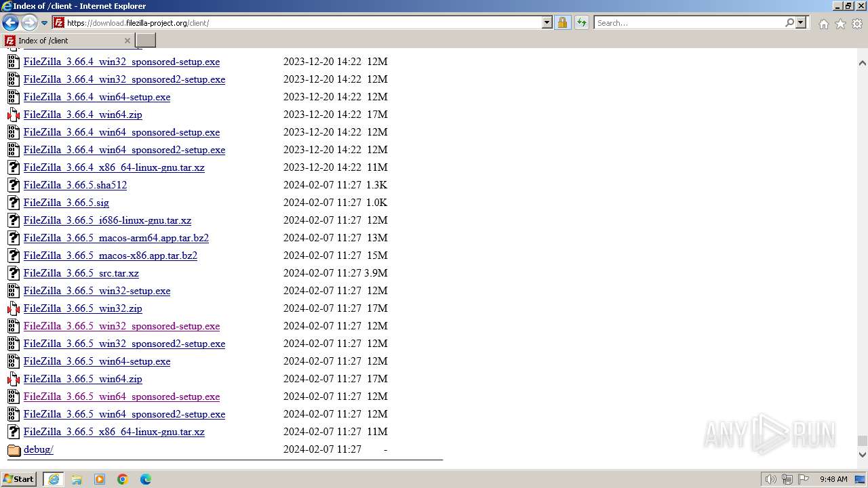Download FileZilla_3.66.4_win32_sponsored2-setup.exe
The height and width of the screenshot is (488, 868).
pos(124,79)
